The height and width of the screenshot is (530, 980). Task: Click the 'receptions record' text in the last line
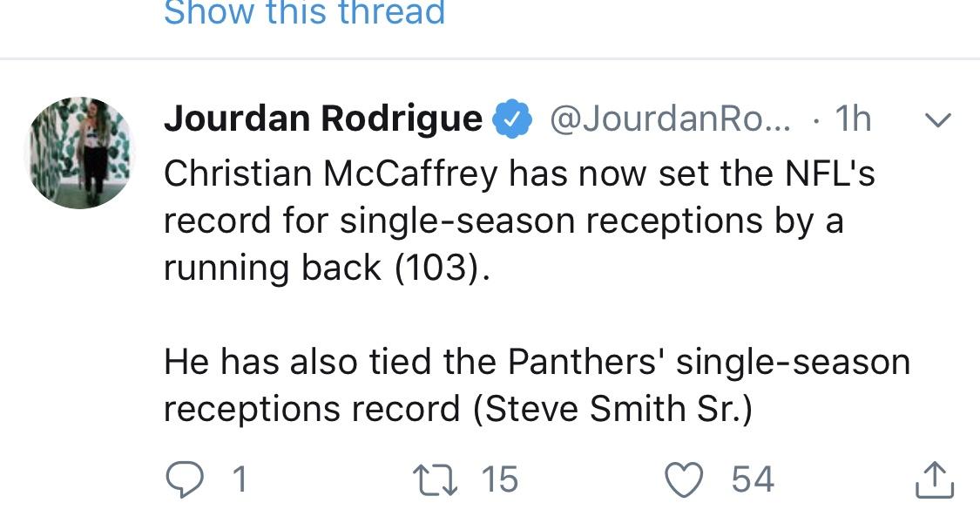click(312, 409)
